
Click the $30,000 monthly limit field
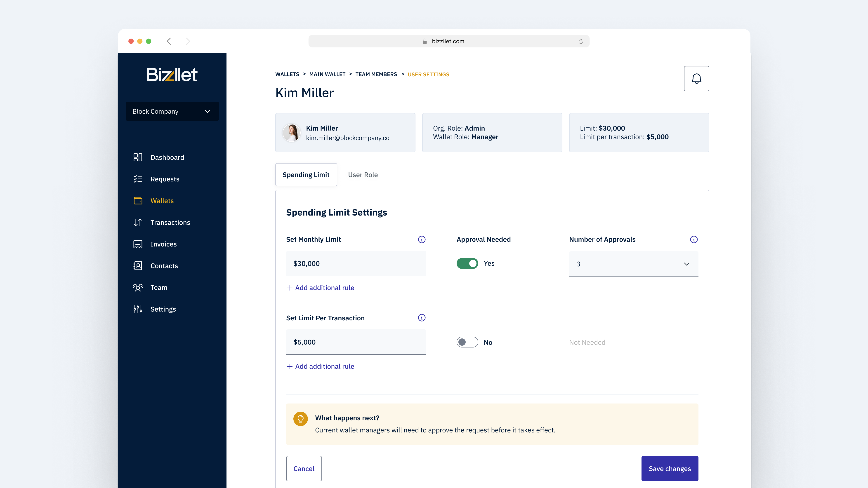coord(356,263)
